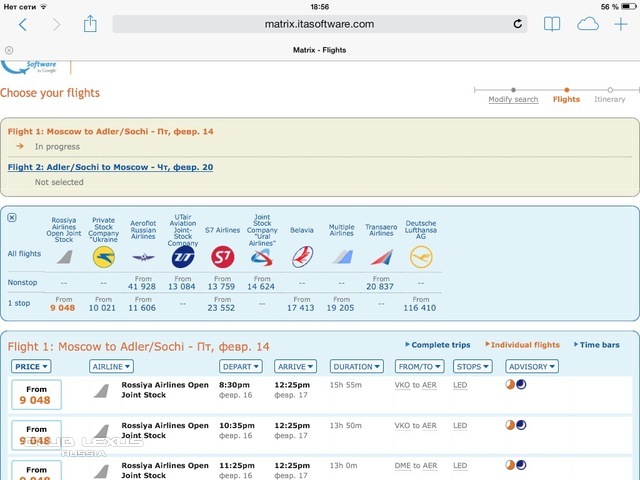Viewport: 640px width, 480px height.
Task: Open Safari bookmarks book icon
Action: (551, 24)
